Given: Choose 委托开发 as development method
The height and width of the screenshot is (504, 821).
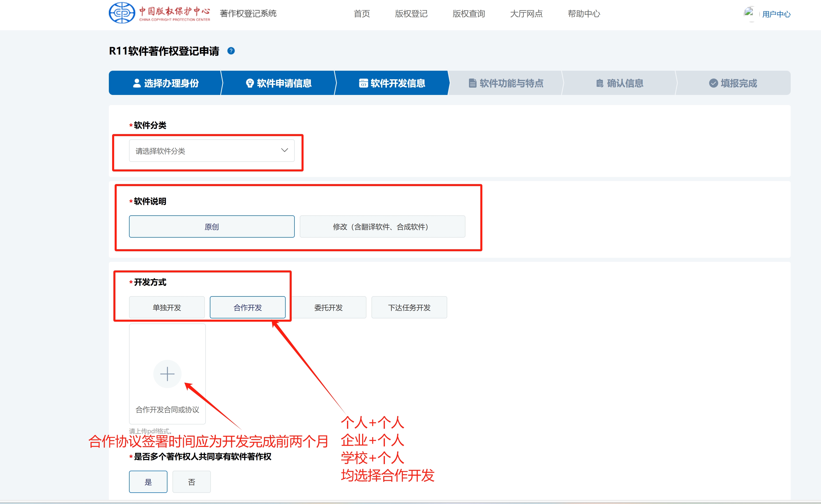Looking at the screenshot, I should (328, 307).
